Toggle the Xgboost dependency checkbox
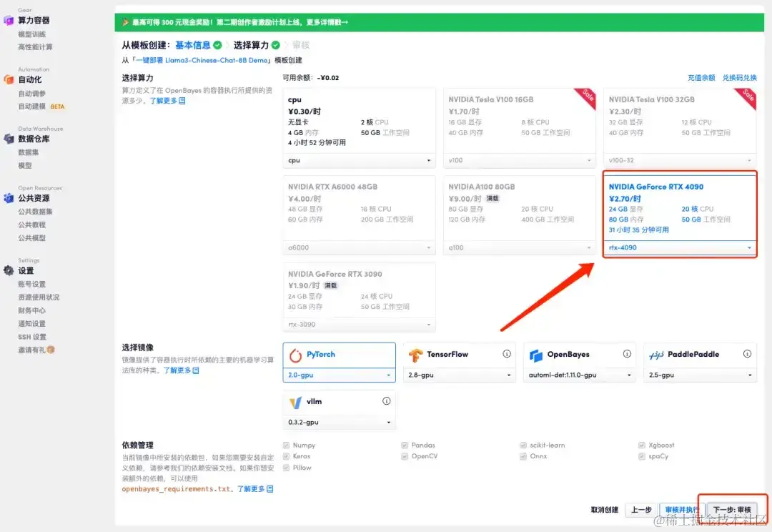 click(x=641, y=445)
